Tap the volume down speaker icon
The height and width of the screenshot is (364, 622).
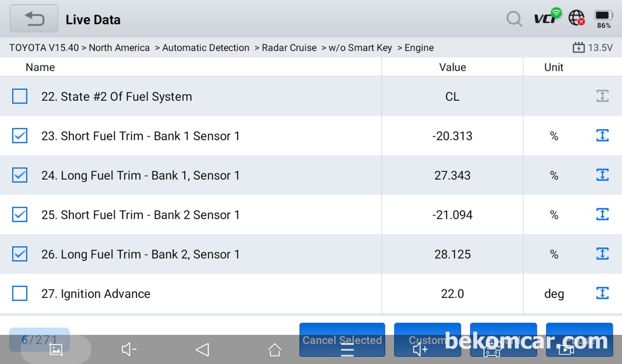(129, 350)
